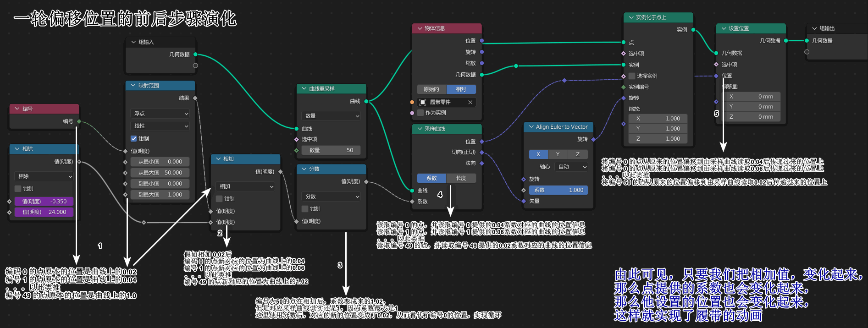Enable 钳制 checkbox in the 相加 node
This screenshot has height=328, width=868.
tap(219, 199)
